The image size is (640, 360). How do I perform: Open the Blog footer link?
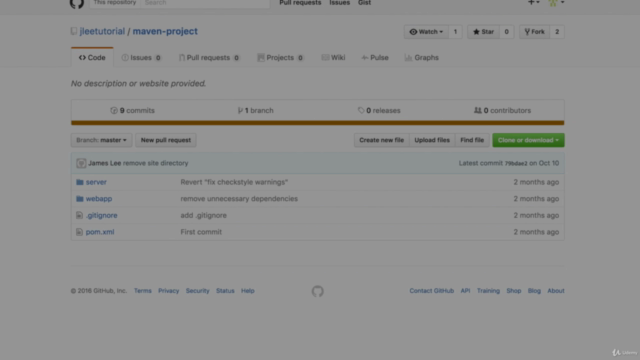[534, 291]
